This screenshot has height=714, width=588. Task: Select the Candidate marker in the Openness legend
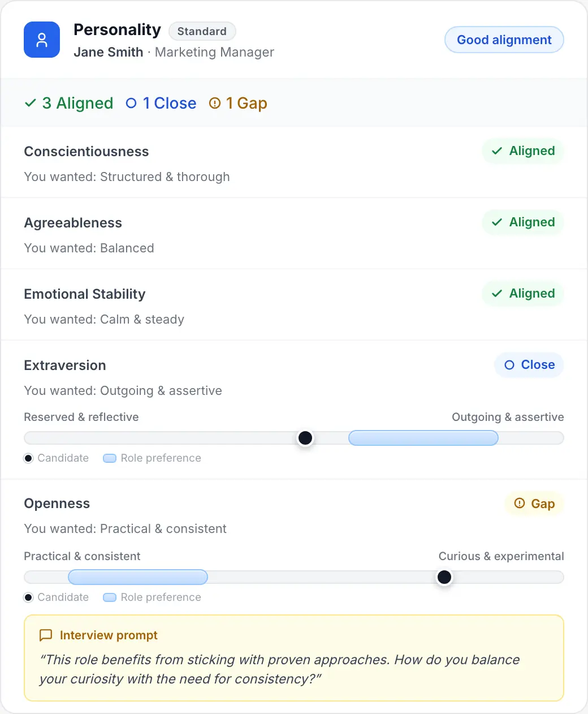(x=28, y=597)
